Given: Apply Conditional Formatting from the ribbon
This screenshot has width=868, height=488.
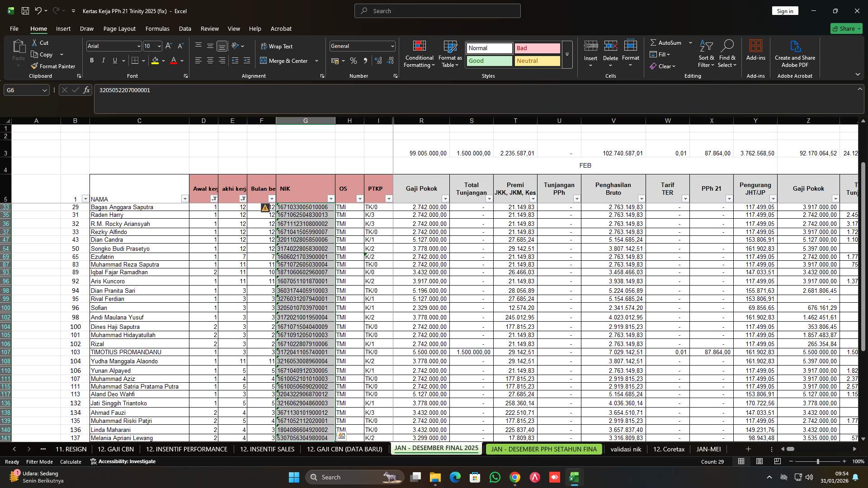Looking at the screenshot, I should pos(419,53).
